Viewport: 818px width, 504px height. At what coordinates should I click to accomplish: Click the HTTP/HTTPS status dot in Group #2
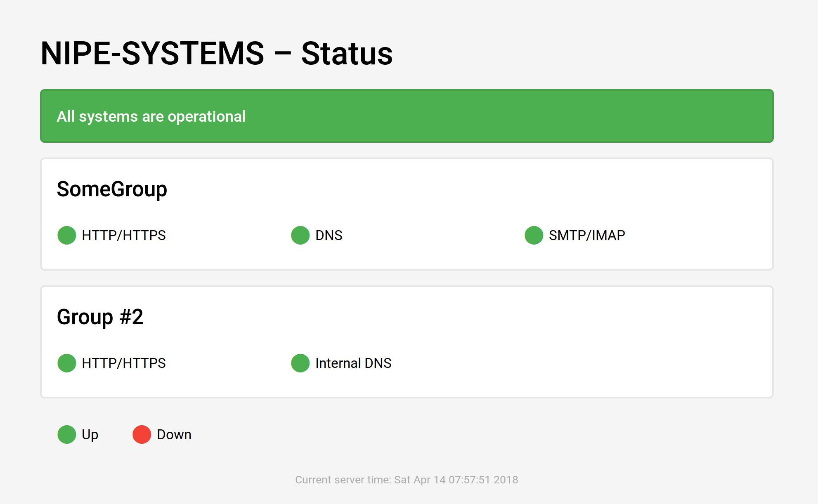(66, 363)
